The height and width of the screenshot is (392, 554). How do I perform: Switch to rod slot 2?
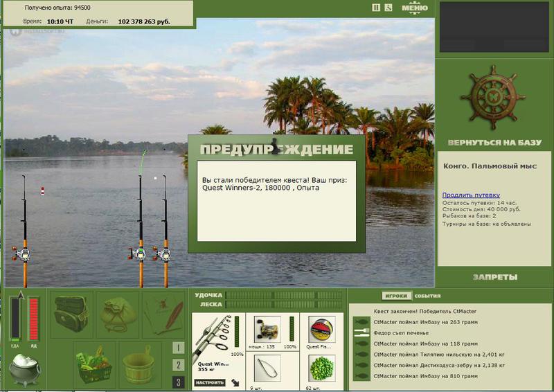179,365
